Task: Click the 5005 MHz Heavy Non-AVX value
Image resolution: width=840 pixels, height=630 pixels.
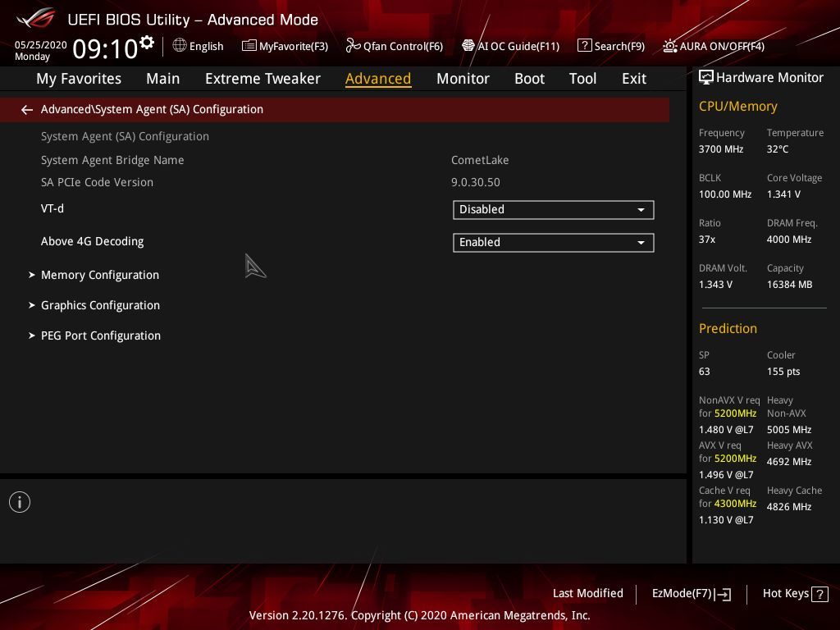Action: point(789,430)
